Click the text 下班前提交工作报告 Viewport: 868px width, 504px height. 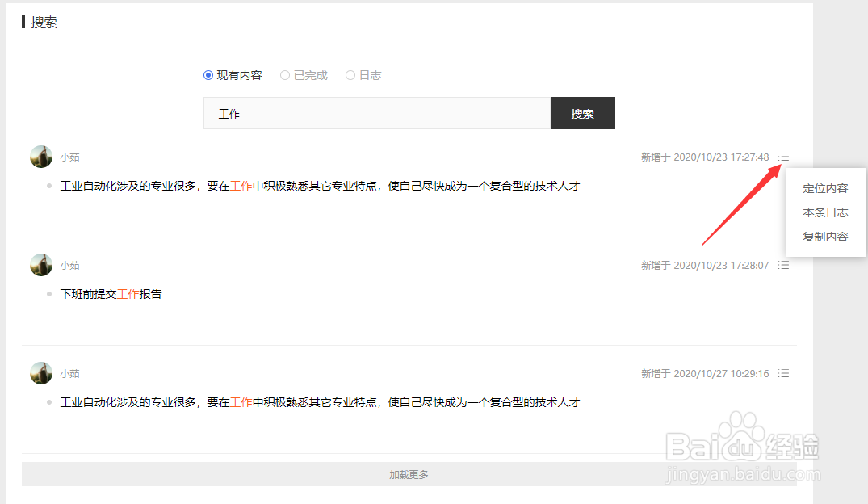(x=111, y=293)
